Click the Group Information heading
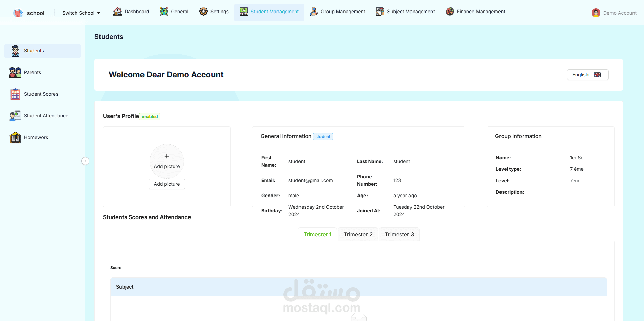 coord(518,136)
